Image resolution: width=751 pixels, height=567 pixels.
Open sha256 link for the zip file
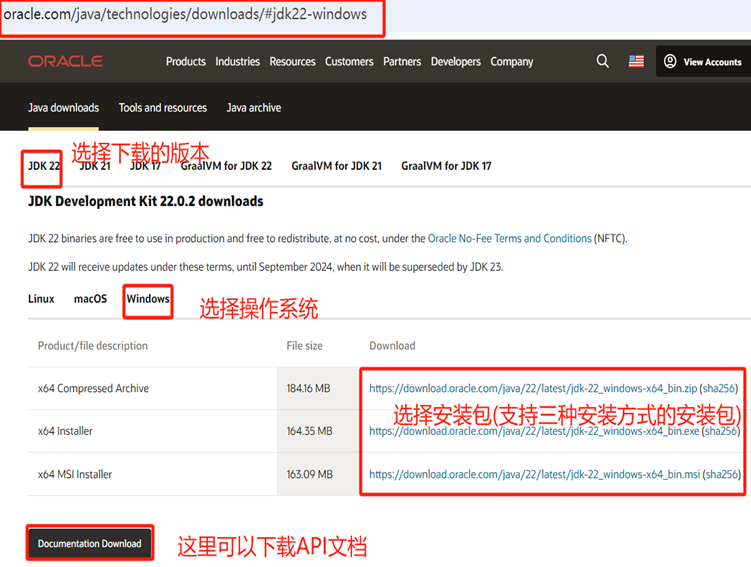[x=719, y=388]
